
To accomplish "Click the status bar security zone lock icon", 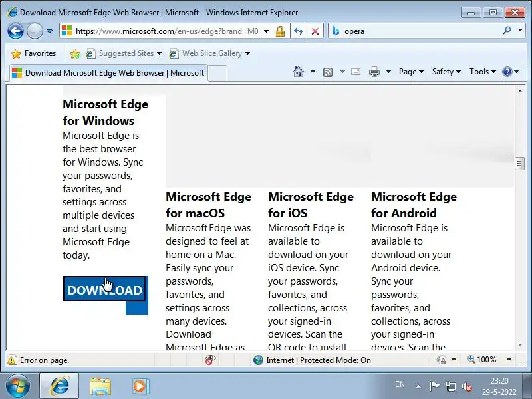I will tap(441, 360).
